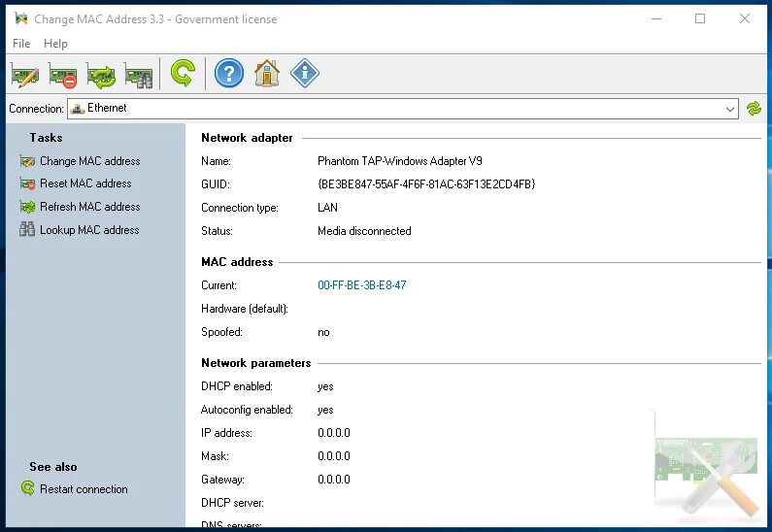Click the Lookup MAC address toolbar icon

coord(139,75)
